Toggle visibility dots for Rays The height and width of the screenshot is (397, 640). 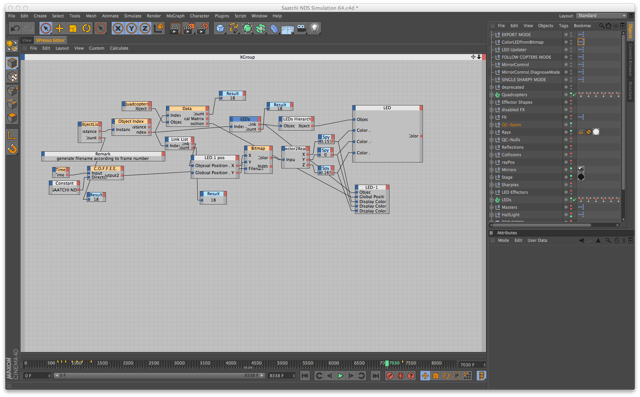pyautogui.click(x=571, y=132)
